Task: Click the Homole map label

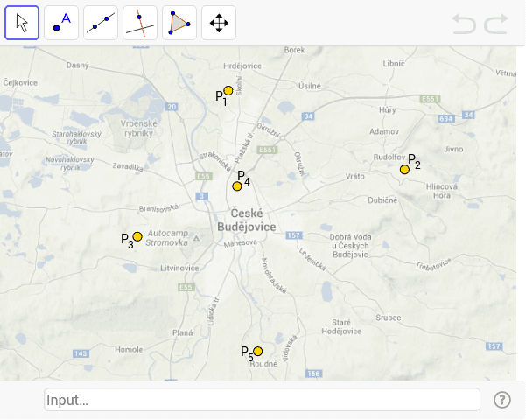Action: (129, 349)
